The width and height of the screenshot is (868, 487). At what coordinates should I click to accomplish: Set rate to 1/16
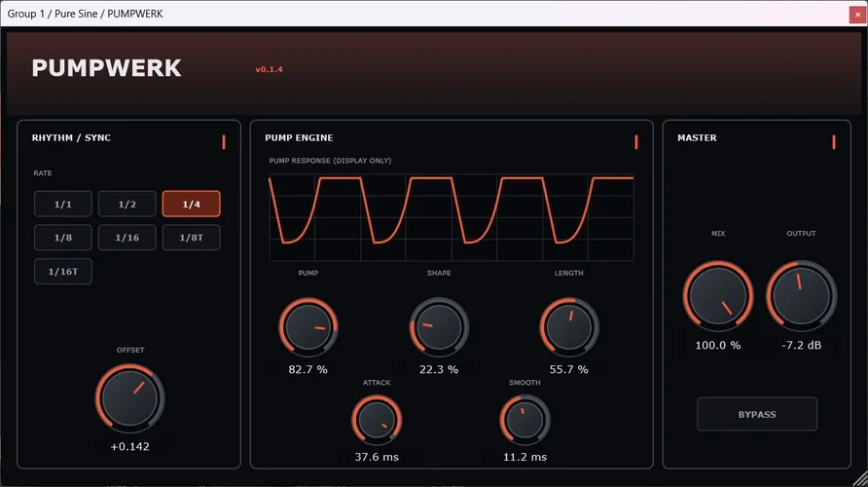pos(127,238)
